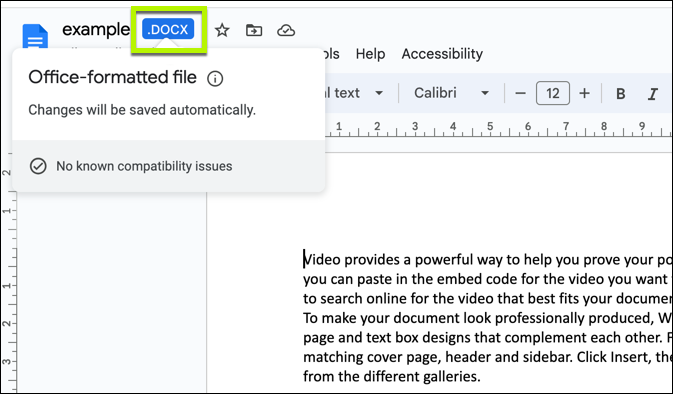The width and height of the screenshot is (673, 394).
Task: Click 'Changes will be saved automatically.' text
Action: pos(142,110)
